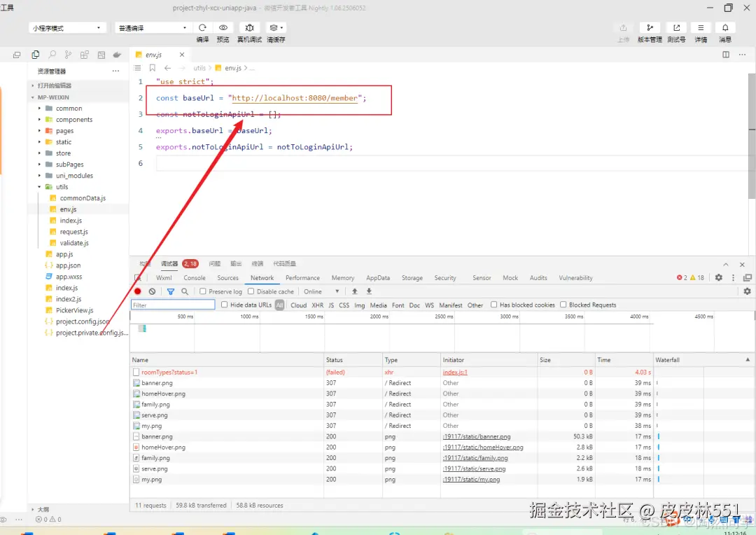
Task: Check Blocked Requests checkbox
Action: point(563,305)
